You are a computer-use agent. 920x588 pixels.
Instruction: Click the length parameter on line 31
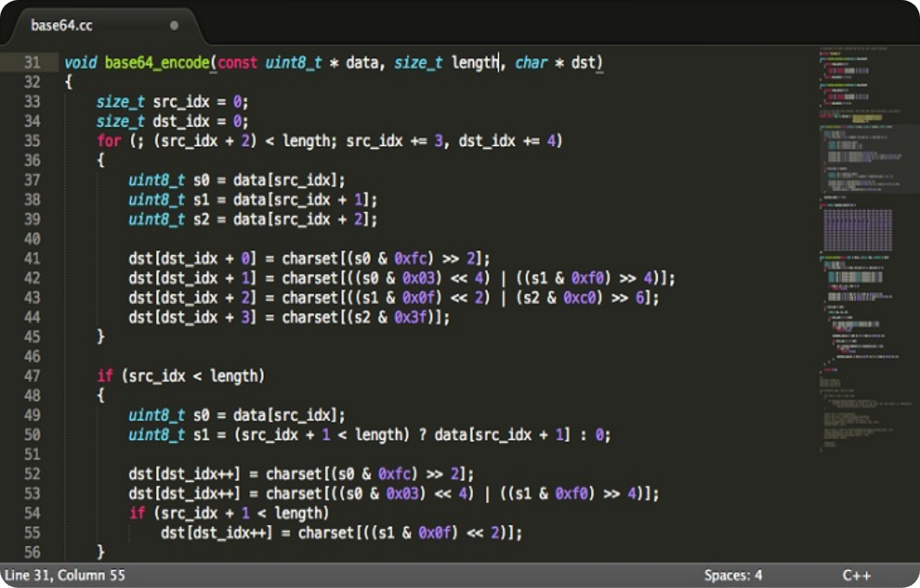click(475, 63)
